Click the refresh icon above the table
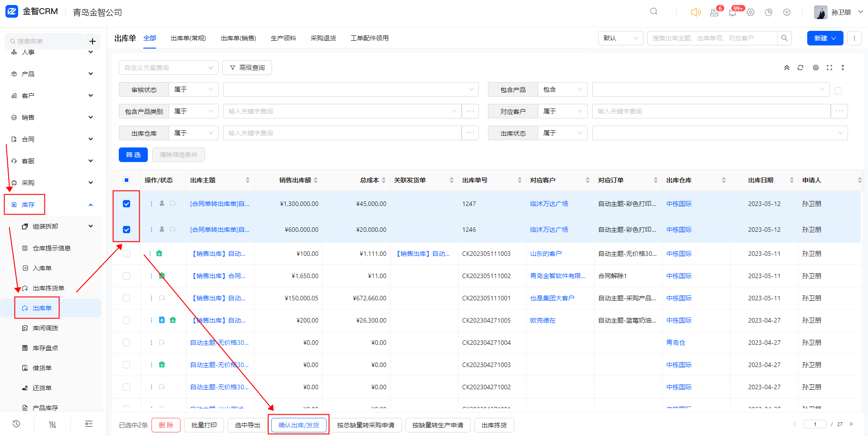The height and width of the screenshot is (436, 868). click(x=800, y=68)
